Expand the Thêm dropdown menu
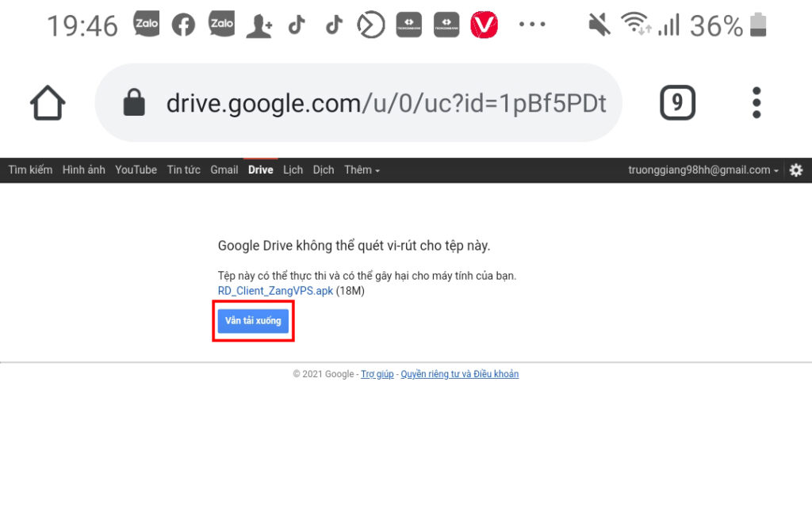The image size is (812, 508). click(x=362, y=170)
